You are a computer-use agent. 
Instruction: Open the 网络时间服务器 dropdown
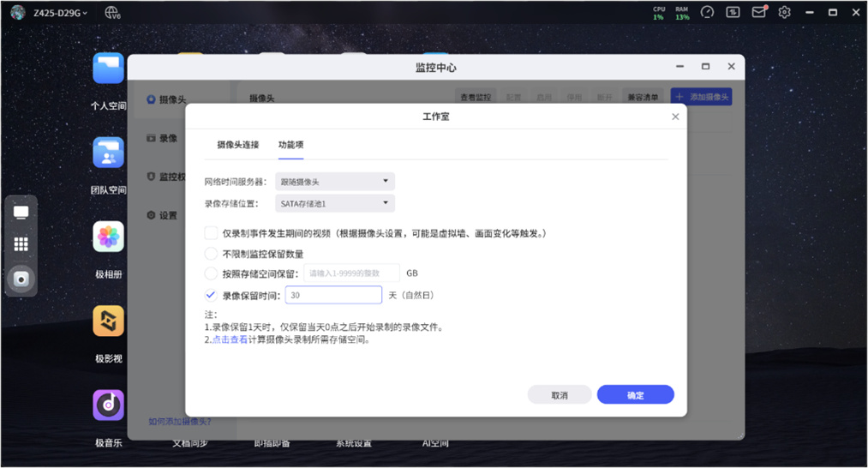click(x=335, y=182)
